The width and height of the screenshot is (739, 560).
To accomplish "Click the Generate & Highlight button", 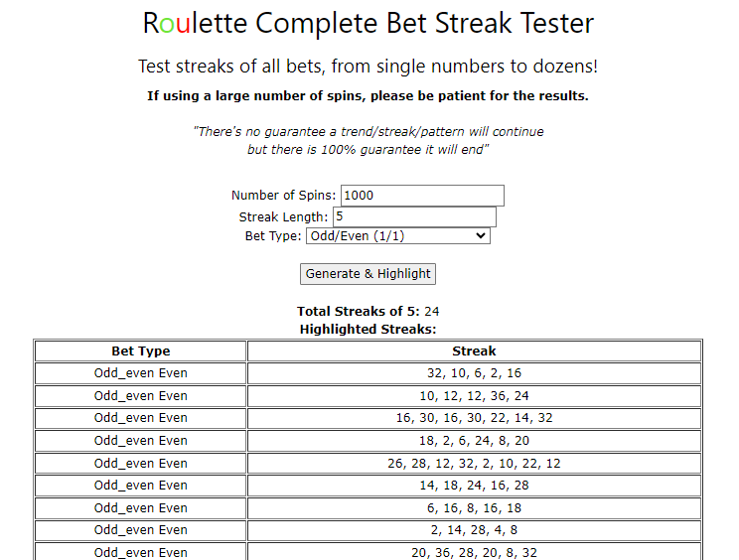I will pos(368,274).
